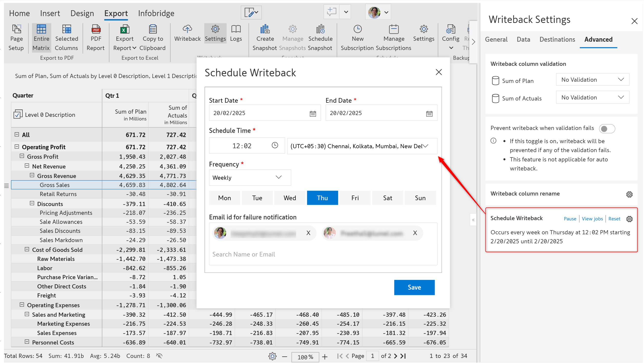Open the Writeback Logs icon

236,30
